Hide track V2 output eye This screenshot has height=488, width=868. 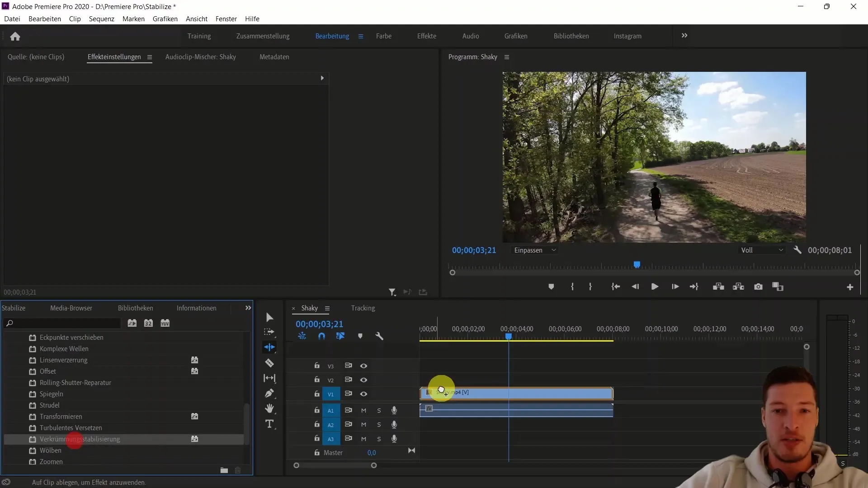(x=363, y=380)
